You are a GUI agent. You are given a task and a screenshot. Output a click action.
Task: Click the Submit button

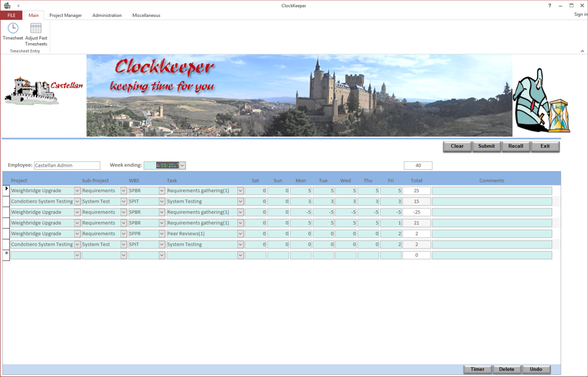click(486, 146)
